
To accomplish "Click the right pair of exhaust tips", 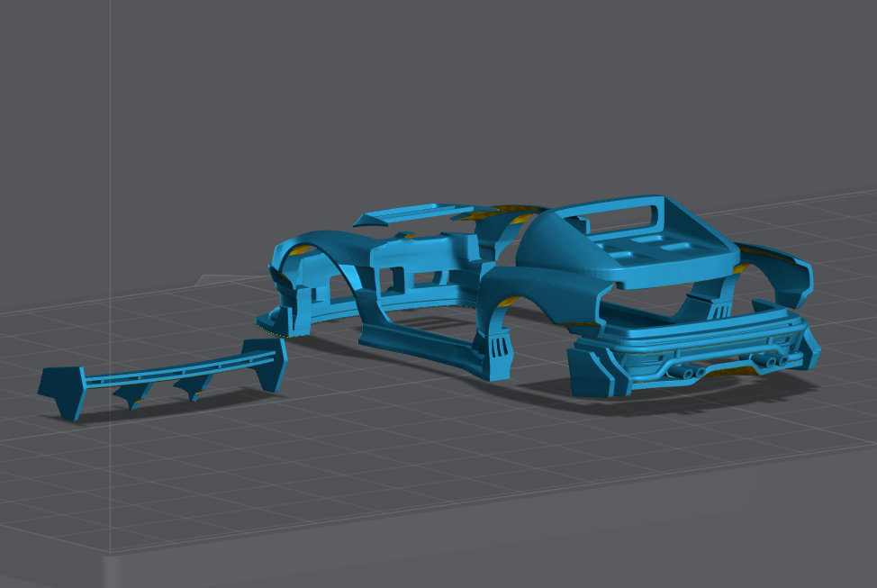I will click(774, 360).
